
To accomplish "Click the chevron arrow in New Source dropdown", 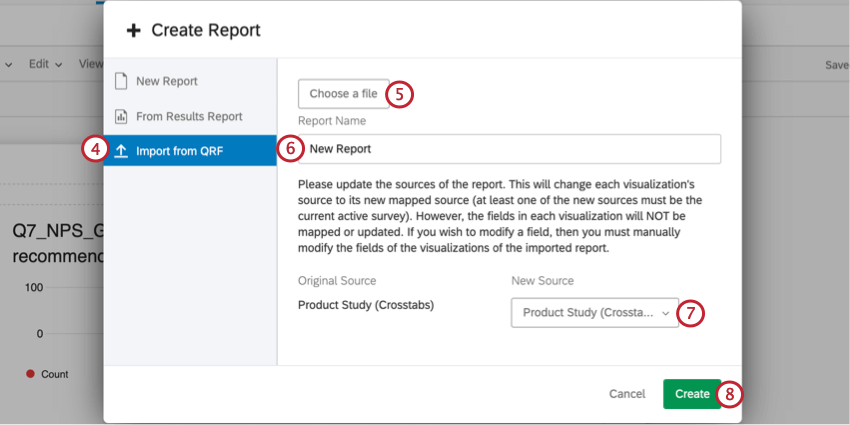I will pos(665,313).
